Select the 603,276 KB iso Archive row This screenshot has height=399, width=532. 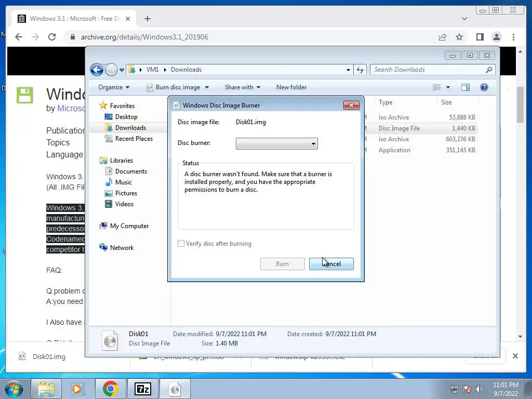420,139
